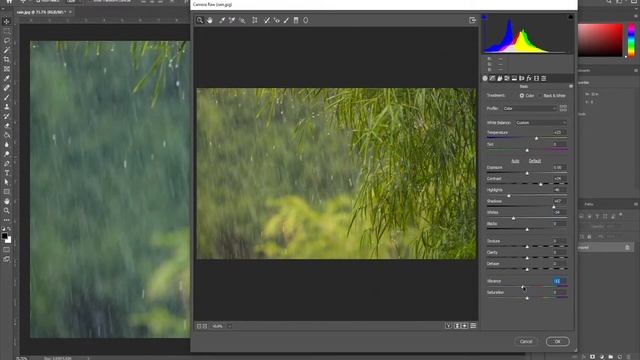Open the Basic panel tab icon
Image resolution: width=640 pixels, height=360 pixels.
pyautogui.click(x=485, y=78)
